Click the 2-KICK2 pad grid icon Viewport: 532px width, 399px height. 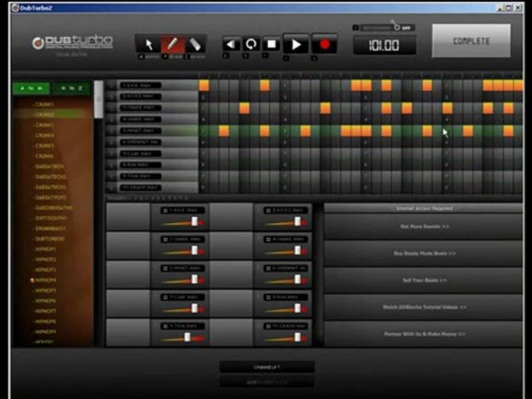coord(268,211)
